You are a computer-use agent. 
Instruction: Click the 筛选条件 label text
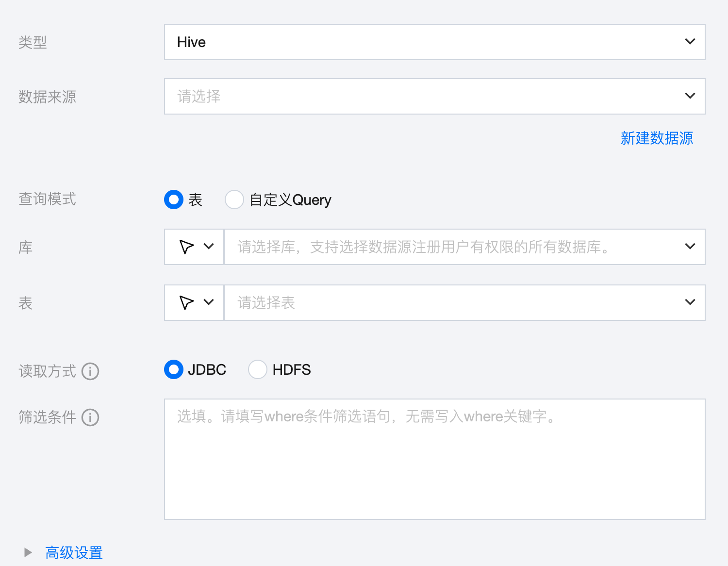click(47, 417)
